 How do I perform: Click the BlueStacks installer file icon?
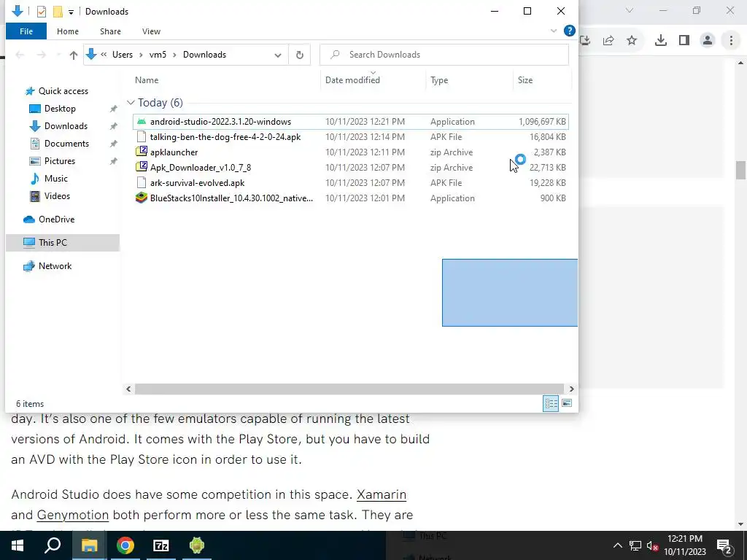pyautogui.click(x=141, y=198)
